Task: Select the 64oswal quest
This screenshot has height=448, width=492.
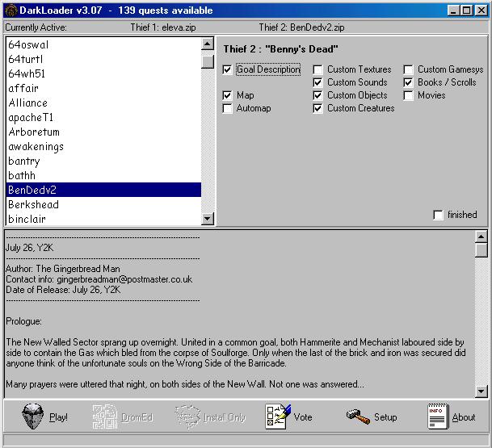Action: (x=103, y=45)
